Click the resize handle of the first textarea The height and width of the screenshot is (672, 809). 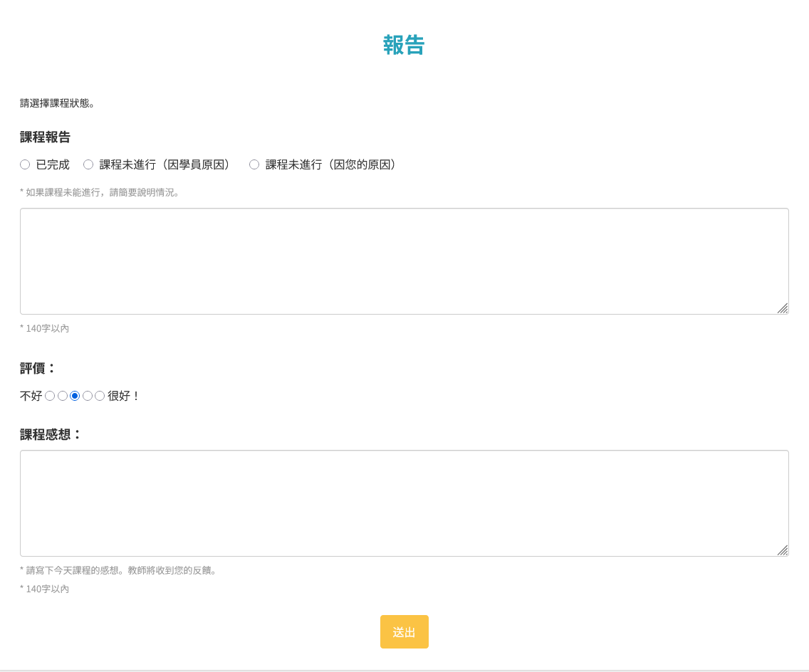tap(783, 309)
